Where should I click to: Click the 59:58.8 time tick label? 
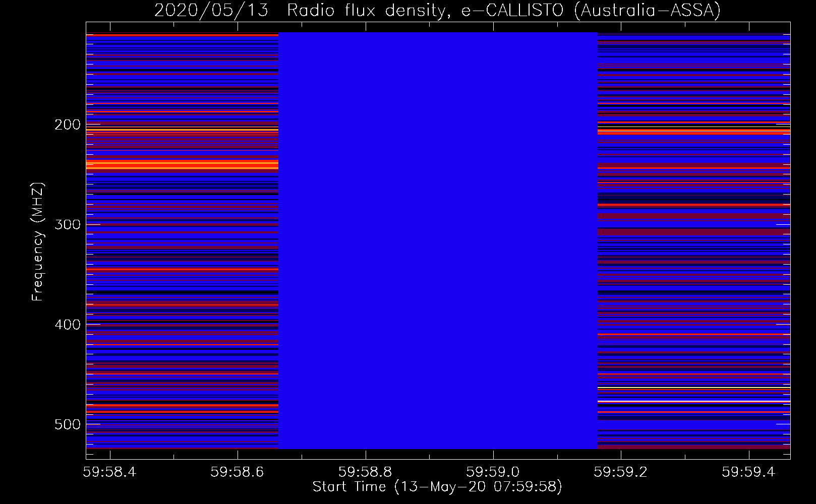(365, 472)
